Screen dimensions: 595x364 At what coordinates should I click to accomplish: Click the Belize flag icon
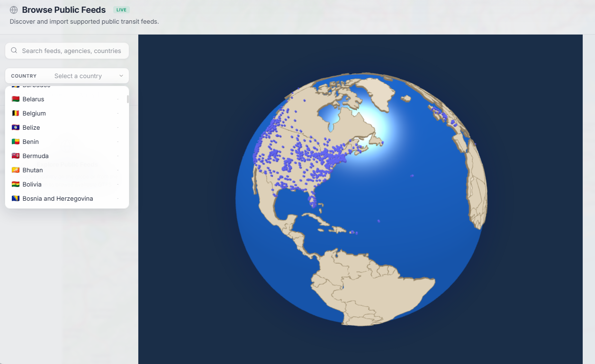point(16,127)
